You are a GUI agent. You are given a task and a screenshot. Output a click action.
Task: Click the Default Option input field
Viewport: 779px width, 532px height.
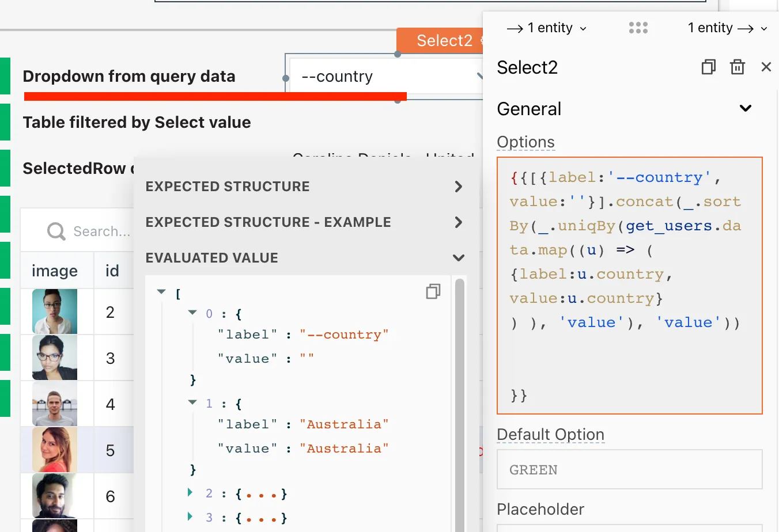coord(629,470)
